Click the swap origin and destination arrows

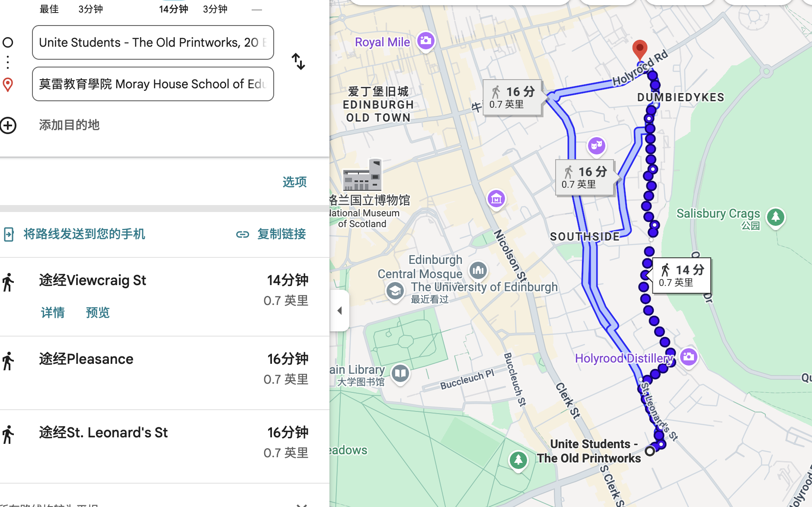pos(298,61)
